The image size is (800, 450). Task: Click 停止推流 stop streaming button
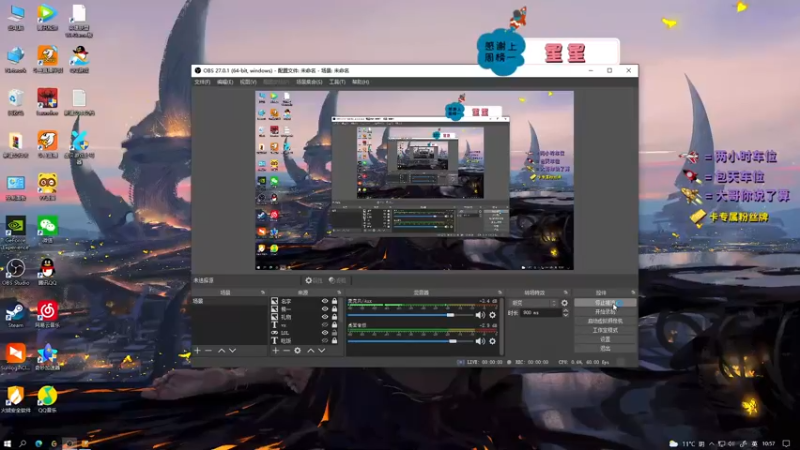pyautogui.click(x=605, y=303)
